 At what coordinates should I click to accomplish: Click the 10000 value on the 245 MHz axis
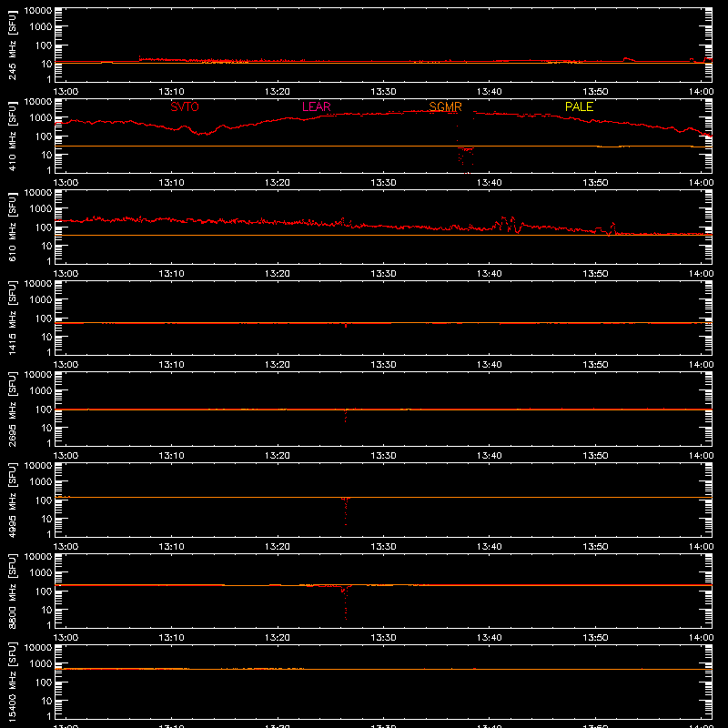tap(38, 11)
